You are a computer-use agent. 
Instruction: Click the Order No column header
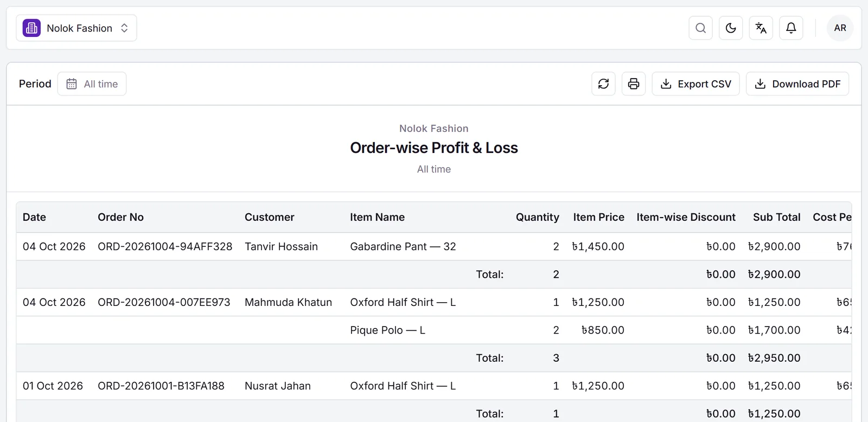(120, 218)
